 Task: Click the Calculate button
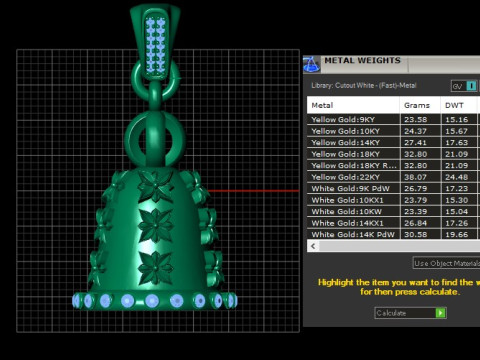[x=410, y=313]
